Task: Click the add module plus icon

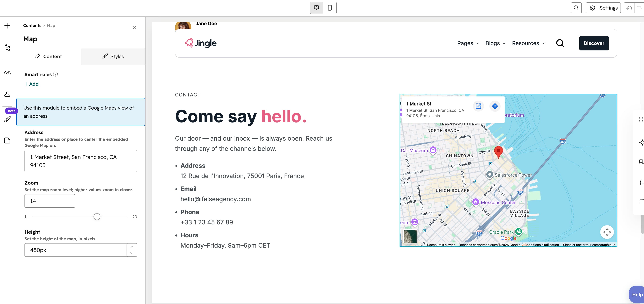Action: (x=7, y=26)
